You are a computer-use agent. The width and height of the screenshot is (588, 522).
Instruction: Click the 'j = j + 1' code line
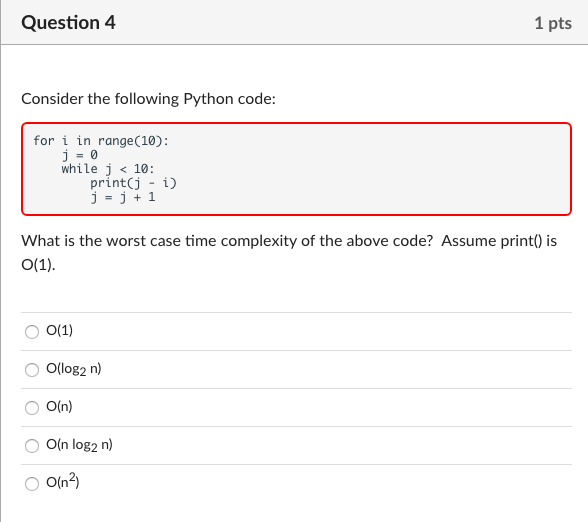(123, 197)
